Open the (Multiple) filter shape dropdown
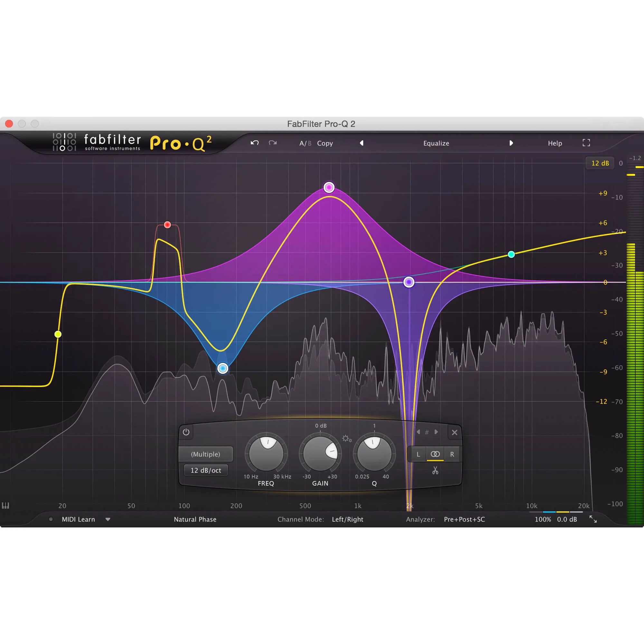The image size is (644, 644). click(206, 454)
